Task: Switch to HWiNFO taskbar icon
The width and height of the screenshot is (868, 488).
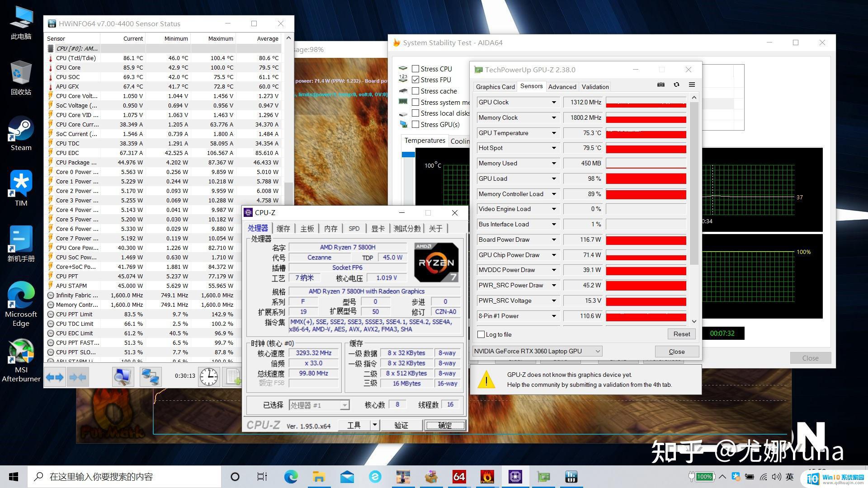Action: click(571, 477)
